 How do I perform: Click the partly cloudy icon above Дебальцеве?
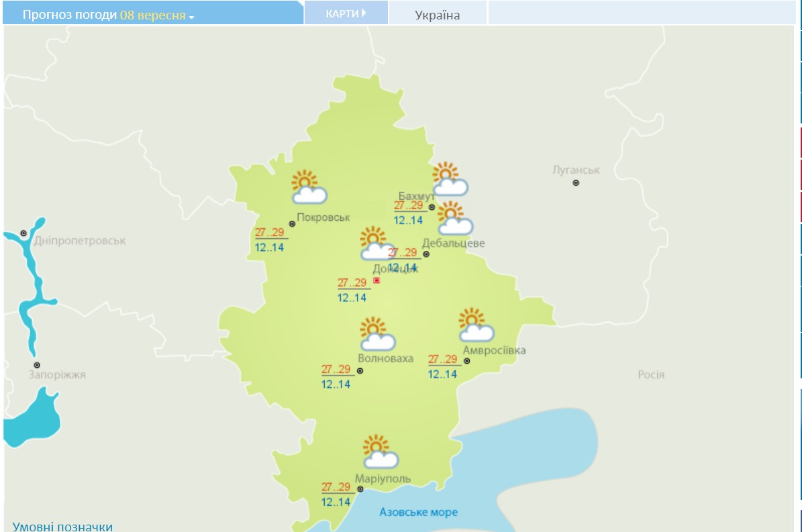click(455, 218)
